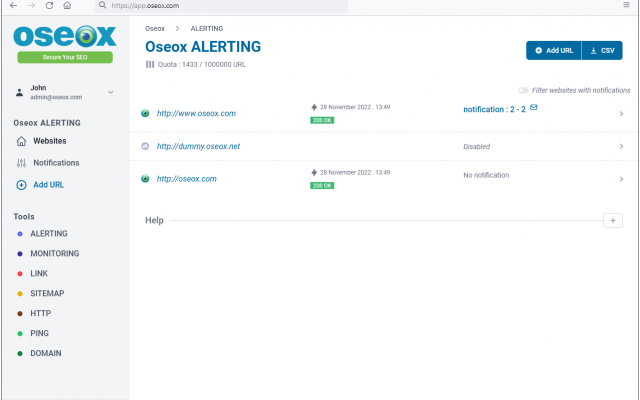Click the browser forward arrow

click(31, 5)
